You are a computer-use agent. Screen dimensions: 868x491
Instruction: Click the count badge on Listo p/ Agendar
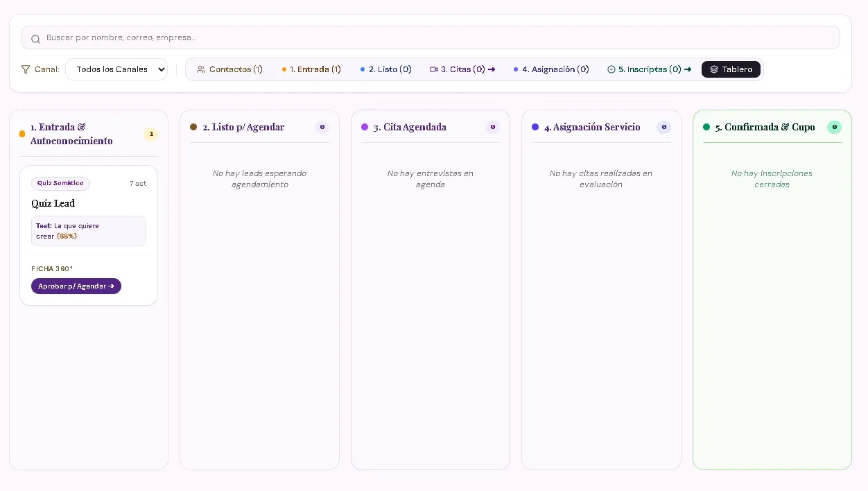point(322,127)
